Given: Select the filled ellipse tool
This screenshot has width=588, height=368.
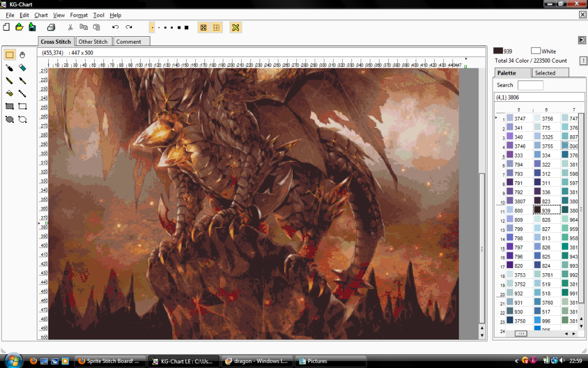Looking at the screenshot, I should (10, 119).
